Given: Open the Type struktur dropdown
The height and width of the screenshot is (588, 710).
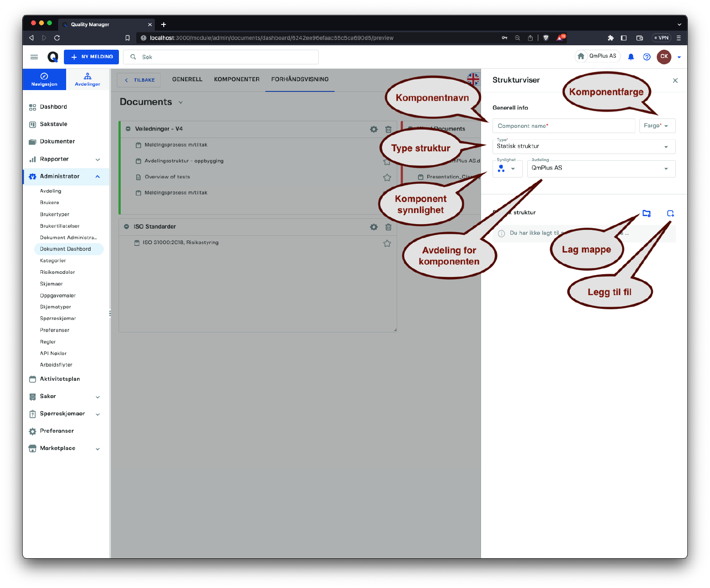Looking at the screenshot, I should click(584, 146).
